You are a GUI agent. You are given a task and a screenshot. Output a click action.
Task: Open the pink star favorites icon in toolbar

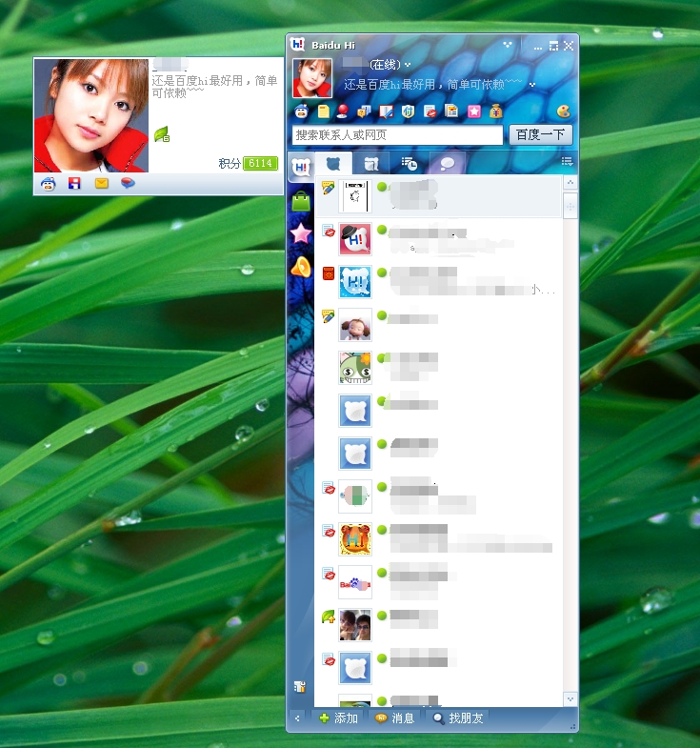click(474, 111)
